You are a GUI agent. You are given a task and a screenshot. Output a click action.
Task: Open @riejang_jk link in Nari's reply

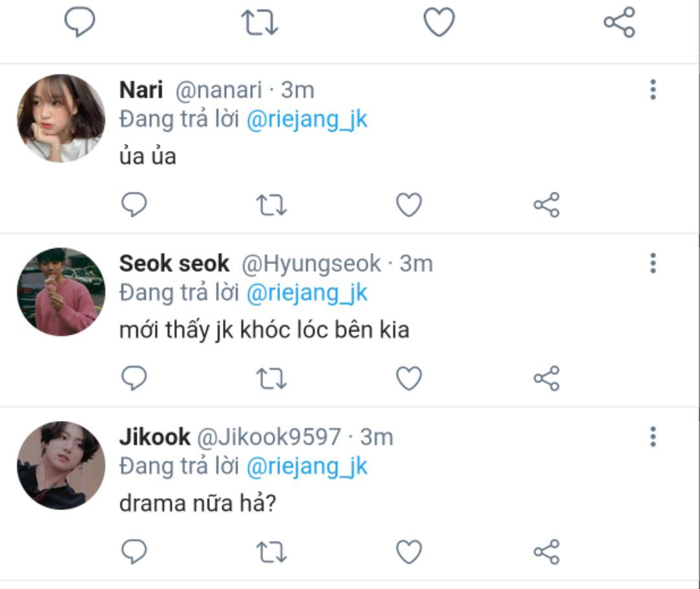pyautogui.click(x=307, y=120)
